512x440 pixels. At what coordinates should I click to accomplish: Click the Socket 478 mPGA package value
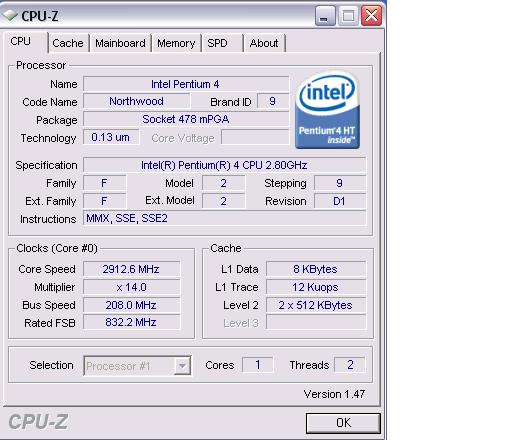click(186, 119)
